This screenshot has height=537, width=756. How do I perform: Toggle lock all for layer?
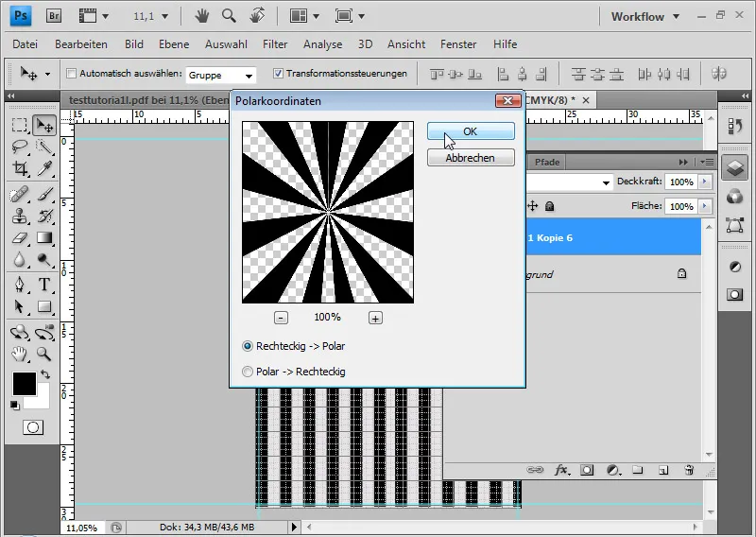click(549, 206)
